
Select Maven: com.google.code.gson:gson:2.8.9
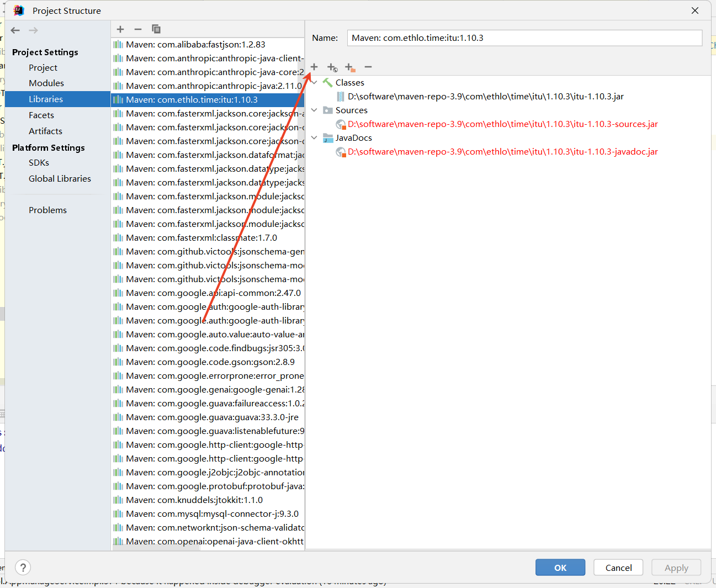[x=208, y=362]
